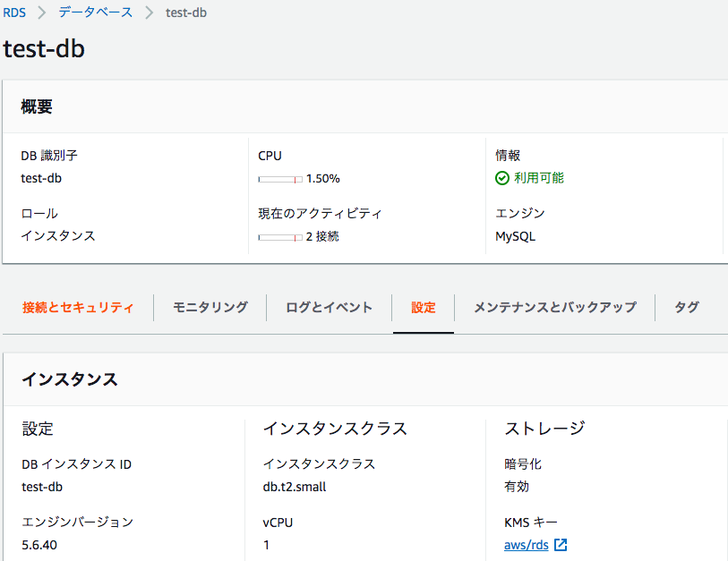The width and height of the screenshot is (728, 561).
Task: Select the 設定 tab
Action: tap(424, 307)
